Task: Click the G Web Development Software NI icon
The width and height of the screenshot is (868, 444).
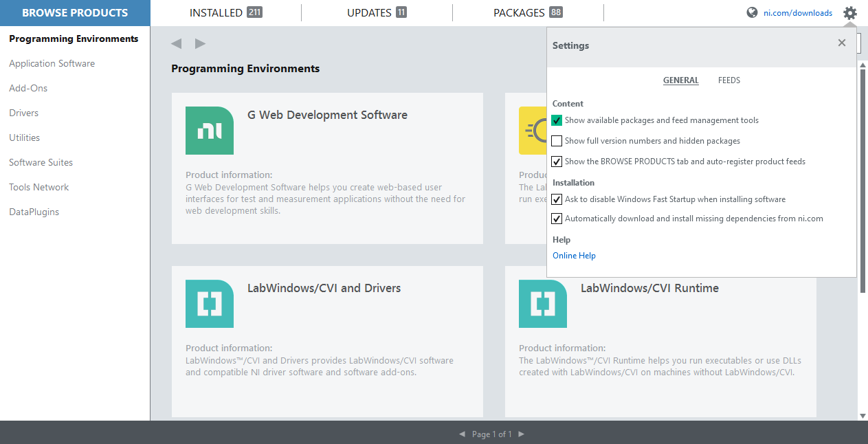Action: 210,131
